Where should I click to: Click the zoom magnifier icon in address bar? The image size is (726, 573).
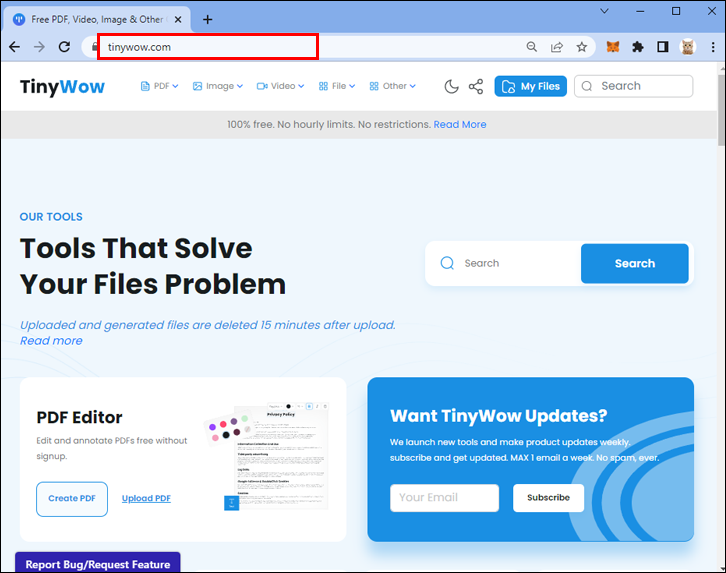(532, 47)
